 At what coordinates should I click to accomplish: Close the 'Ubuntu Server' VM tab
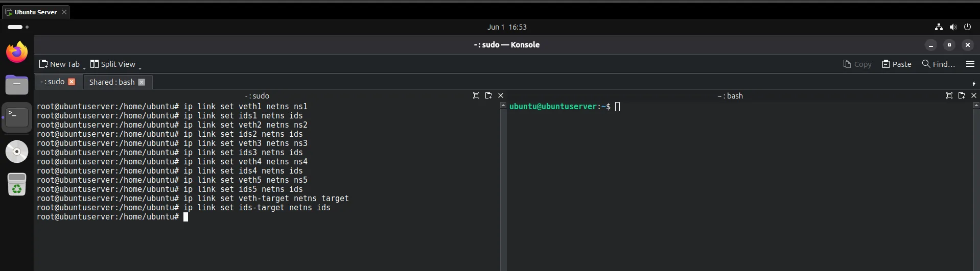[x=64, y=12]
